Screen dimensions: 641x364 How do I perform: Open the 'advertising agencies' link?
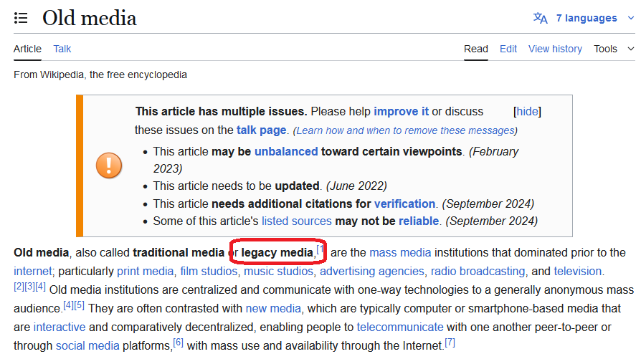pyautogui.click(x=371, y=272)
